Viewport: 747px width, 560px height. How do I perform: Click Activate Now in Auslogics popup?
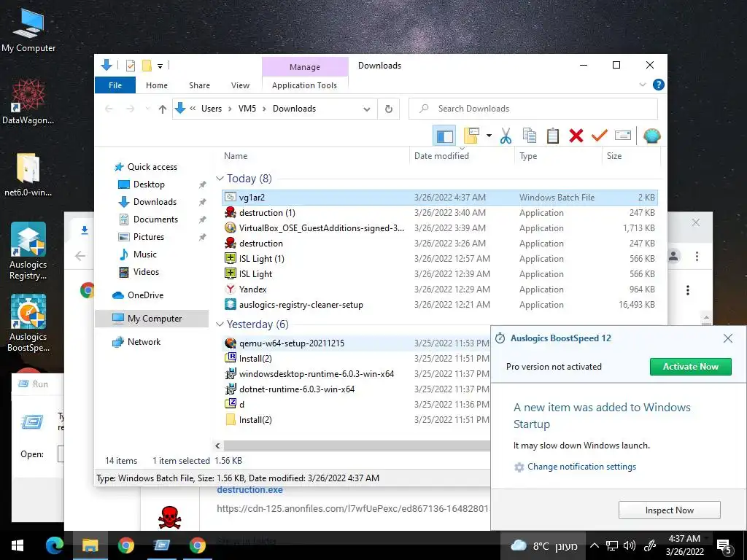point(690,367)
